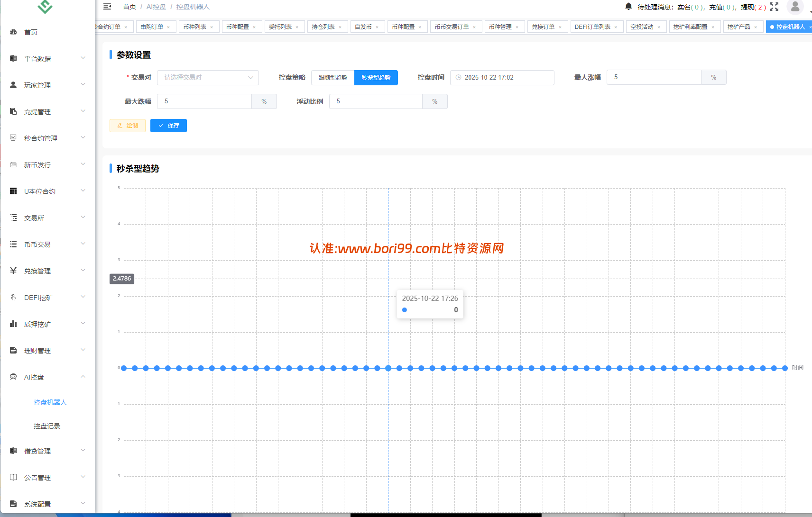Open 提现 pending messages link
Screen dimensions: 812x517
pyautogui.click(x=753, y=7)
